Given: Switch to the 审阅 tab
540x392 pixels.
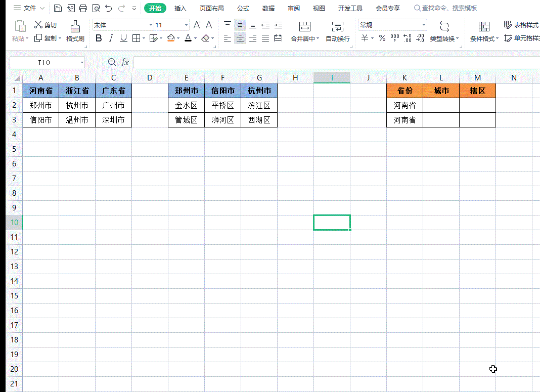Looking at the screenshot, I should click(294, 8).
